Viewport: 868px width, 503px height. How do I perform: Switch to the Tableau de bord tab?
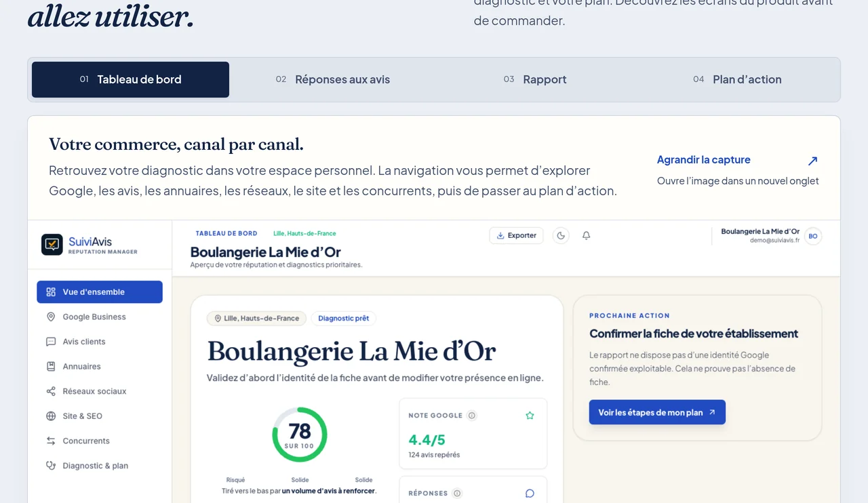[x=130, y=79]
